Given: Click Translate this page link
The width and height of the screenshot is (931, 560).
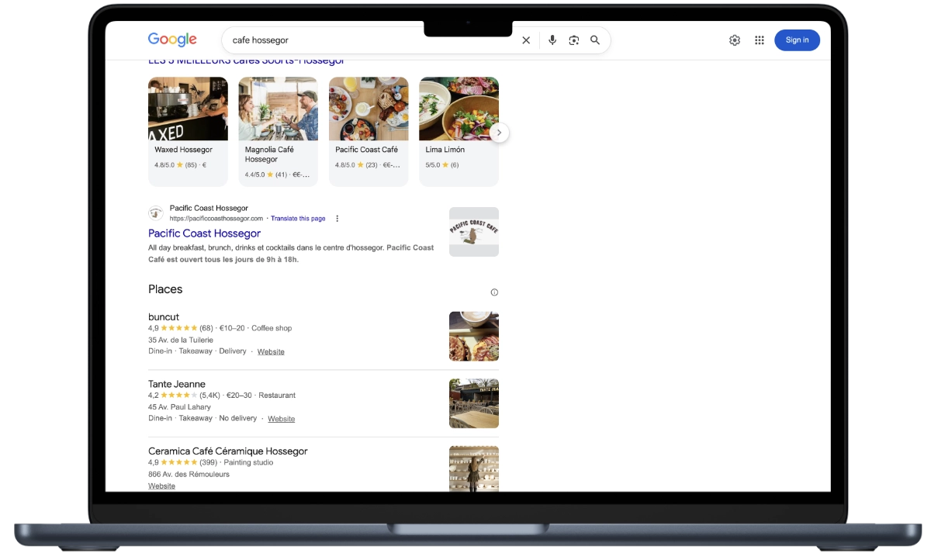Looking at the screenshot, I should 298,219.
